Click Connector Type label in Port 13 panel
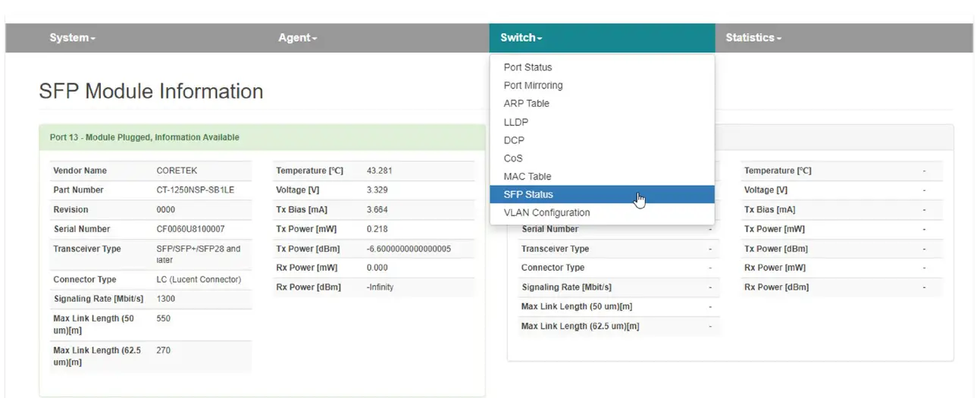The width and height of the screenshot is (980, 398). click(85, 280)
